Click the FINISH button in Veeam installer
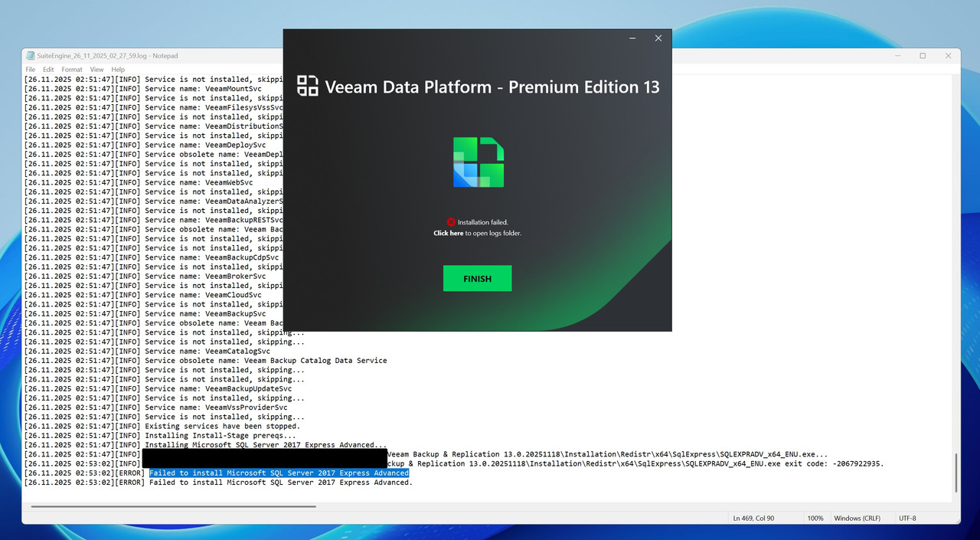980x540 pixels. [477, 279]
